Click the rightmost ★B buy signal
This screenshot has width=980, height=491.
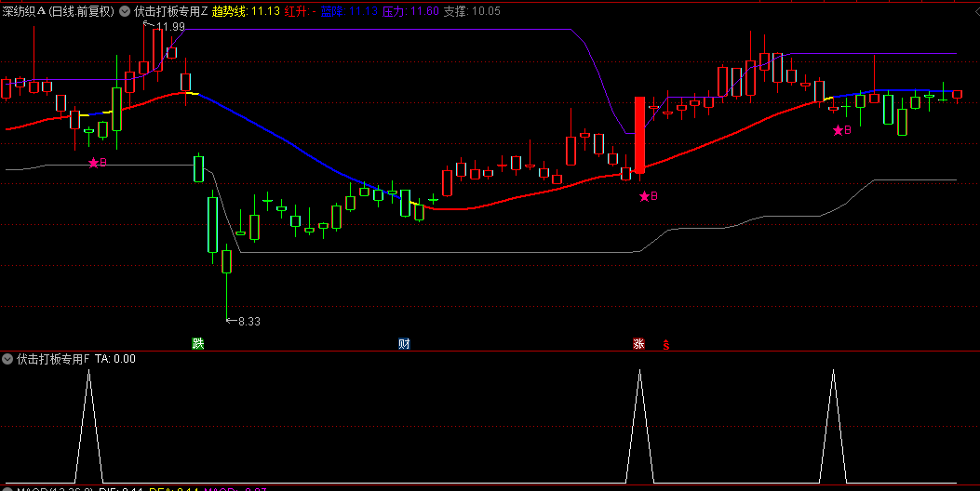point(842,130)
